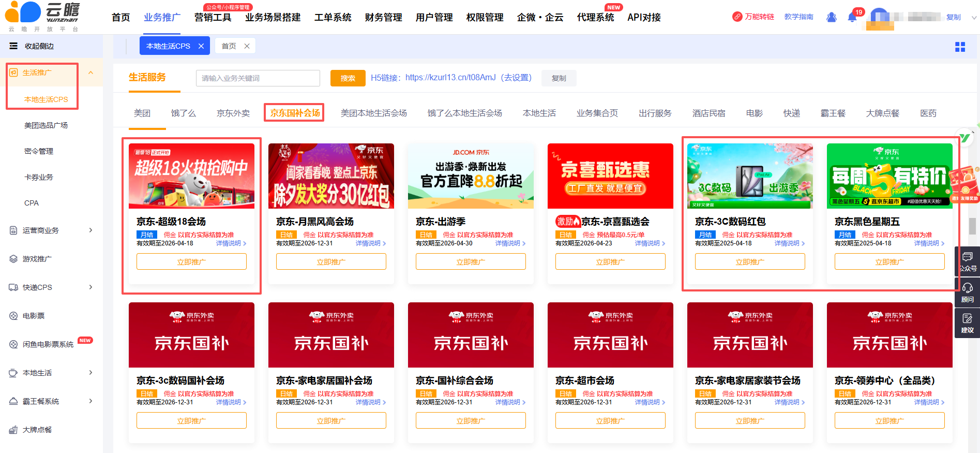Open the 财务管理 top menu
Image resolution: width=980 pixels, height=453 pixels.
pos(383,18)
